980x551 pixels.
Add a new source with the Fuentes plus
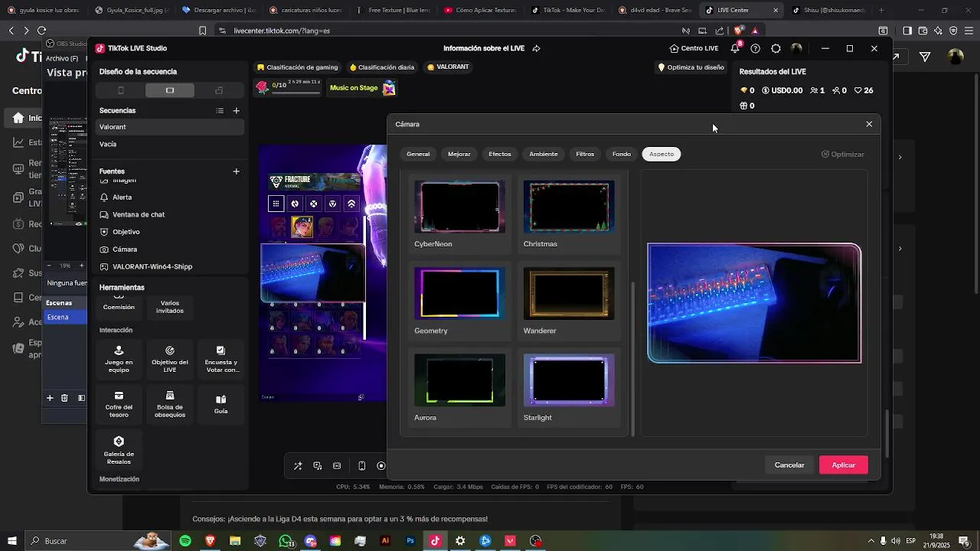point(237,171)
